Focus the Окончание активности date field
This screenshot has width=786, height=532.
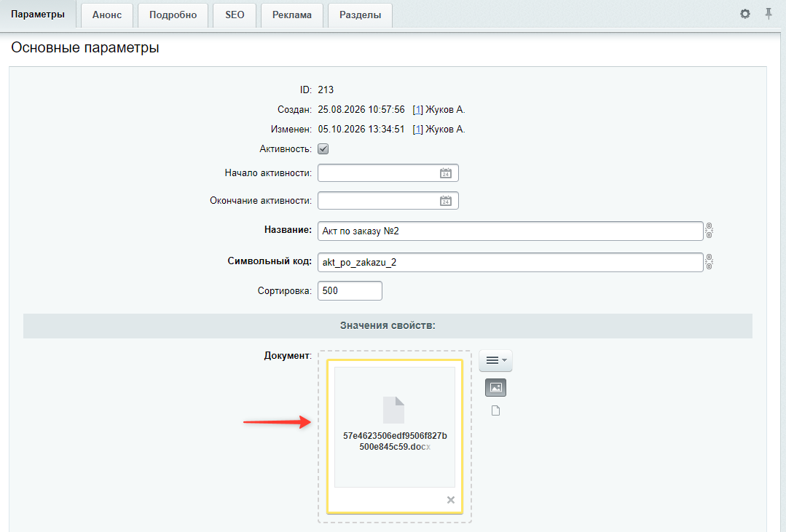388,200
